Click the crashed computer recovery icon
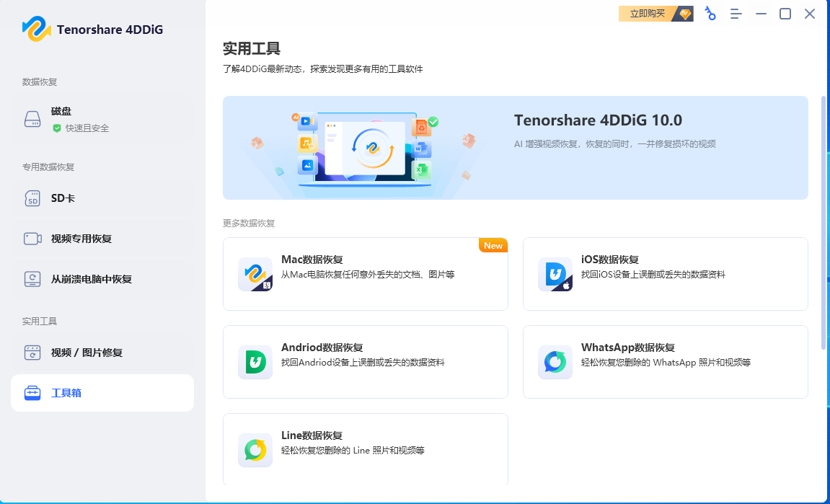 pos(32,279)
